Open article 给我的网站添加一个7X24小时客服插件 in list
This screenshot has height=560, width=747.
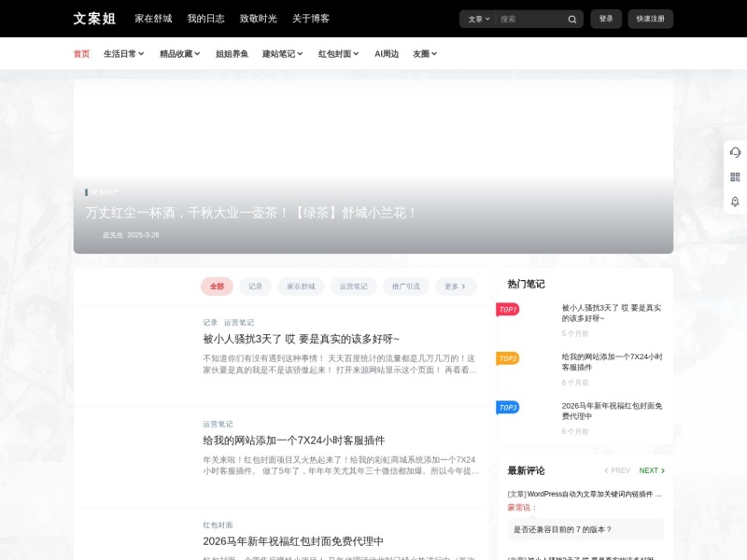(294, 441)
